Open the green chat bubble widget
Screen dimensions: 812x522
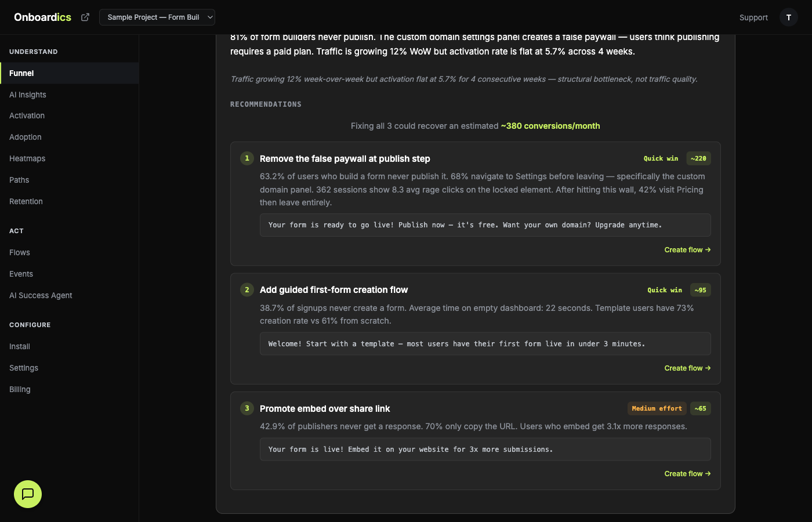[x=27, y=494]
